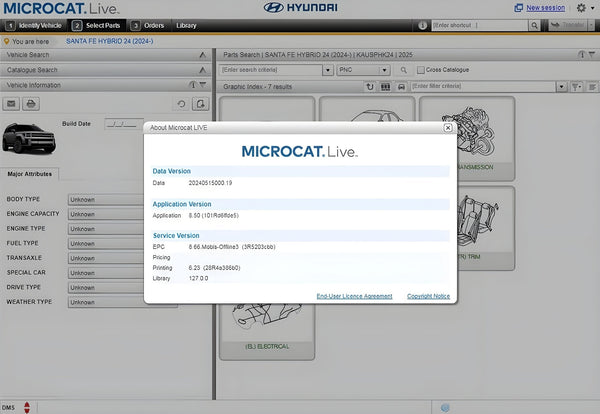Image resolution: width=600 pixels, height=414 pixels.
Task: Click the globe icon in status bar
Action: click(x=445, y=407)
